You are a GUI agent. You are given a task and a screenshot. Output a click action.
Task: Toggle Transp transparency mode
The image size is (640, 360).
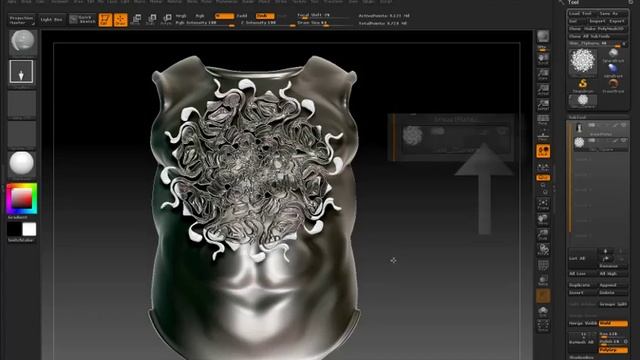click(543, 281)
